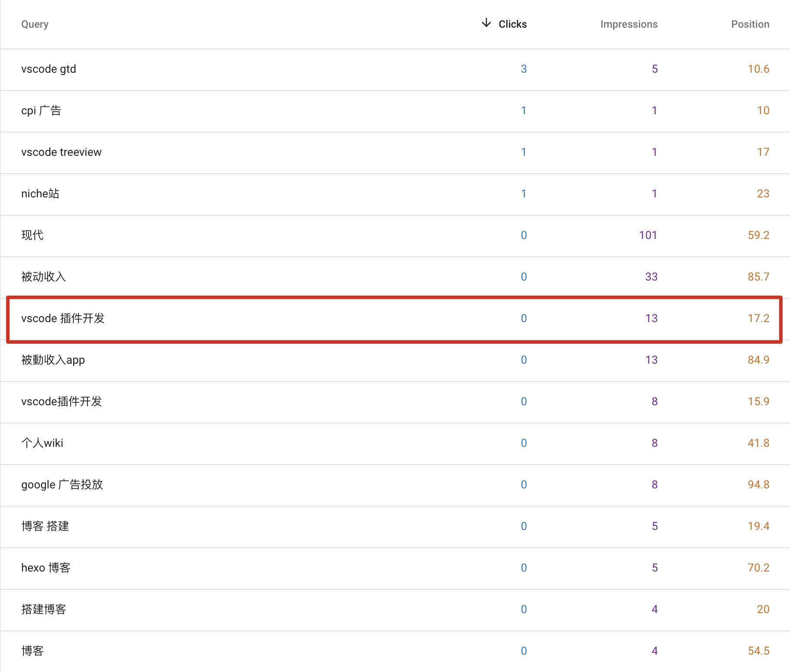The width and height of the screenshot is (790, 672).
Task: Open the 'vscode treeview' query
Action: tap(61, 152)
